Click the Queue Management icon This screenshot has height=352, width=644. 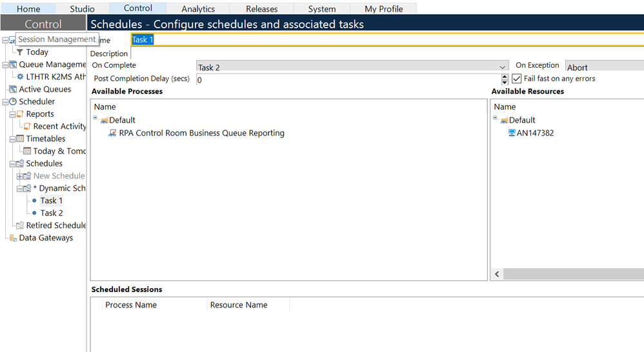[x=13, y=64]
